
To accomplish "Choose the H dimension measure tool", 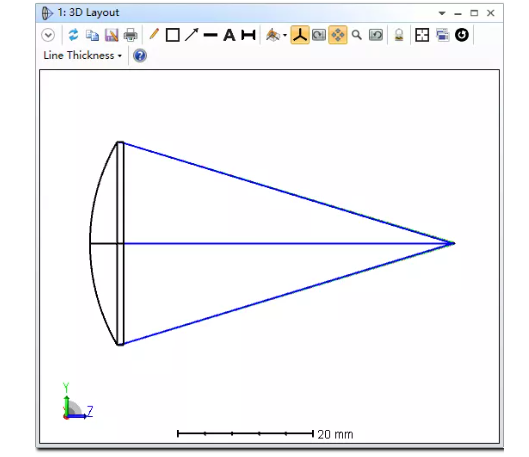I will point(248,35).
